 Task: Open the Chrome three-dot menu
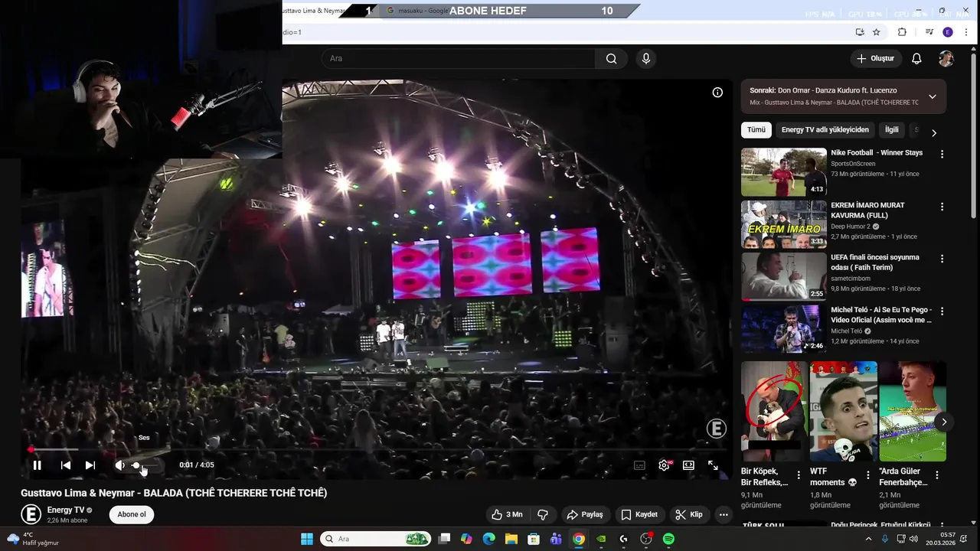[x=966, y=32]
